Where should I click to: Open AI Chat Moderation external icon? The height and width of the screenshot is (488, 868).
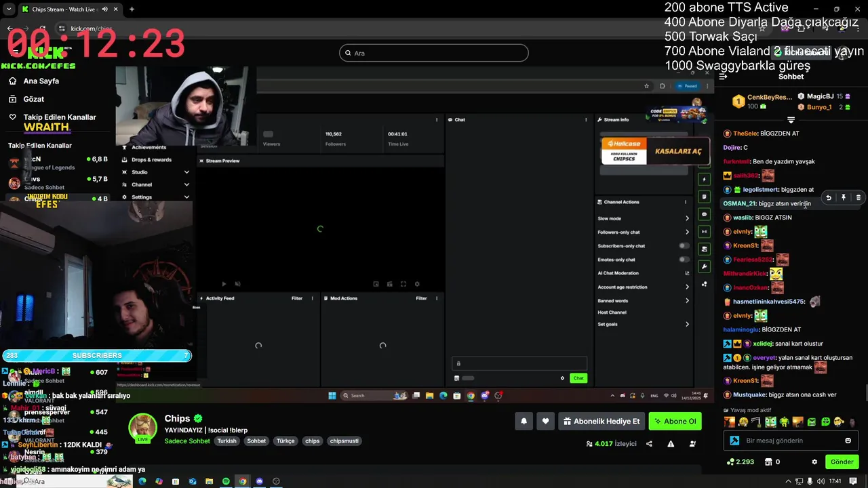coord(687,273)
